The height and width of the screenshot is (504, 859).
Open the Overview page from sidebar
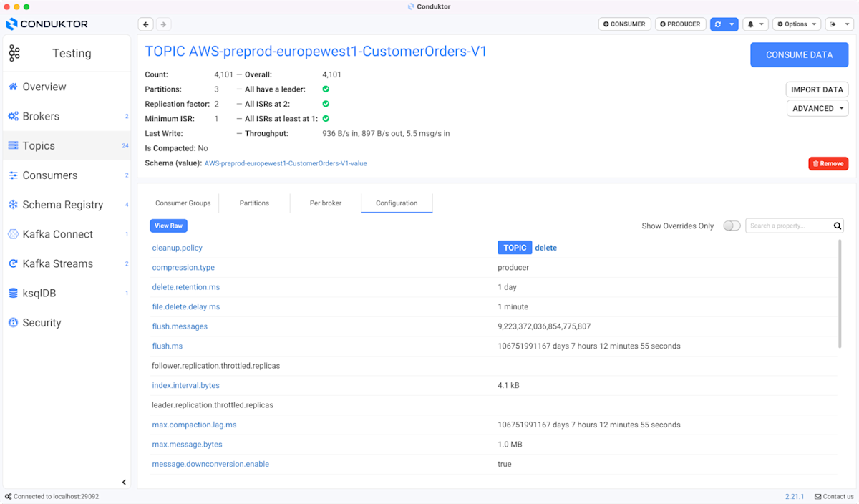[44, 87]
